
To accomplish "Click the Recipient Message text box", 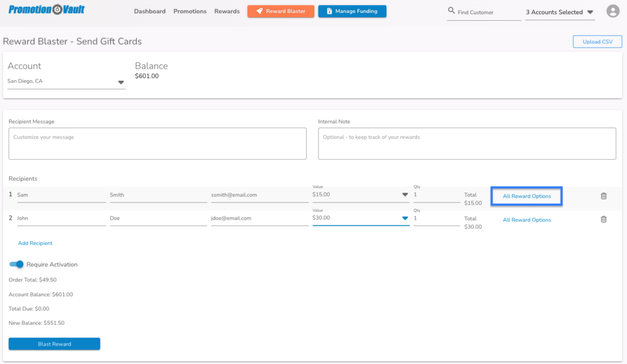I will 157,143.
